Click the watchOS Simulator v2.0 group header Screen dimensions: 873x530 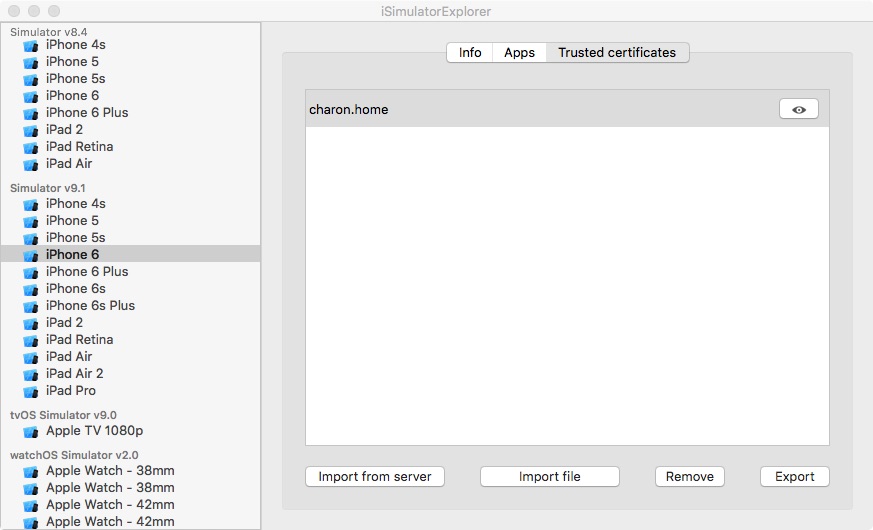click(74, 455)
